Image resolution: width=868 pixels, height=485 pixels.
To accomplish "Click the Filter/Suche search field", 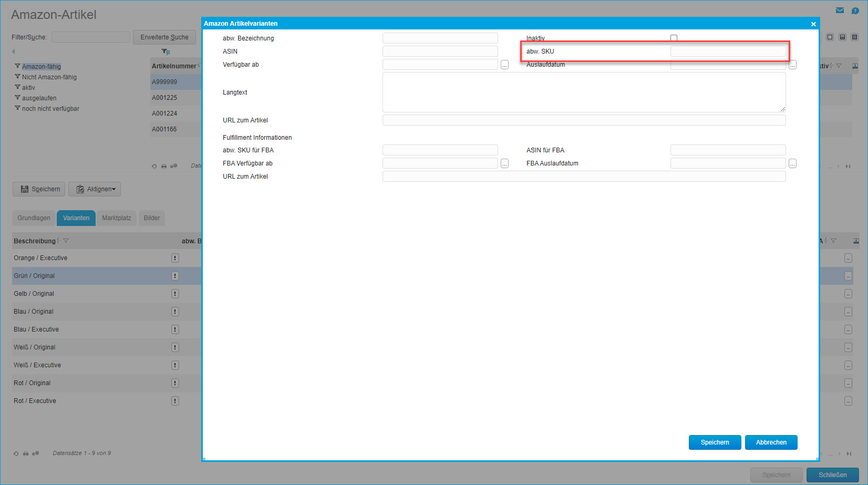I will (x=91, y=37).
